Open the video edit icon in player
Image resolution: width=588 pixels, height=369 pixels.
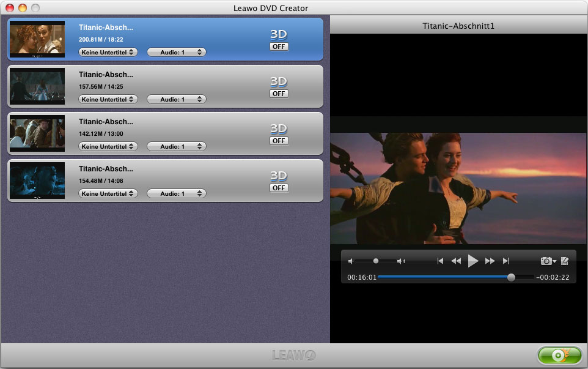click(565, 261)
